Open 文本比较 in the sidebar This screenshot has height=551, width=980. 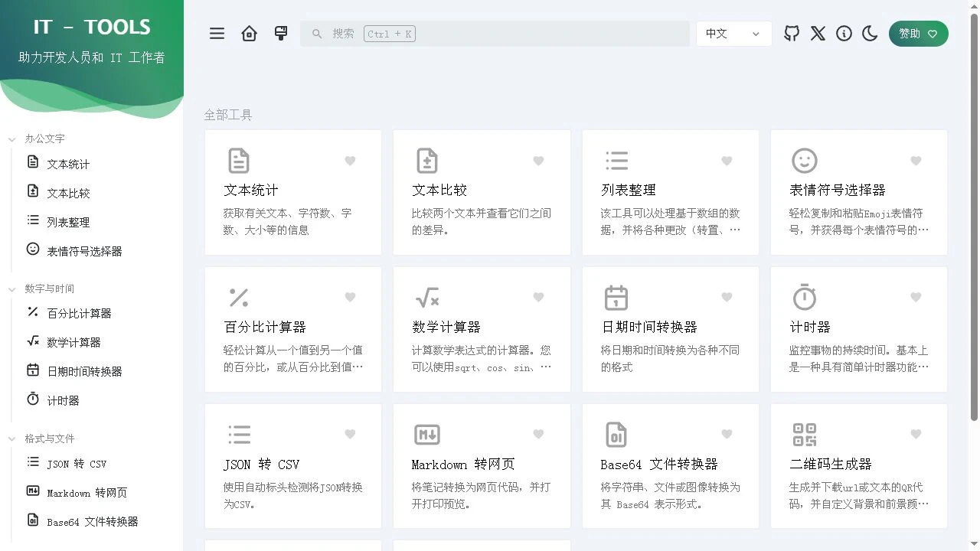[68, 193]
